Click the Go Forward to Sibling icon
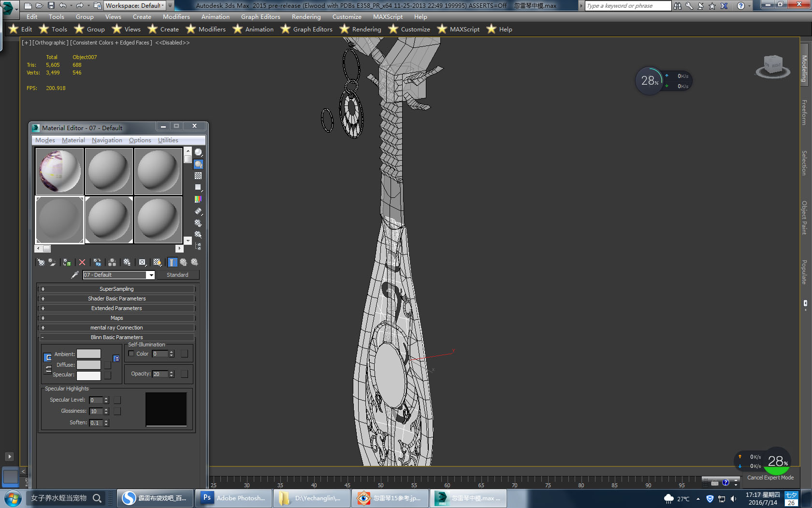The width and height of the screenshot is (812, 508). tap(194, 262)
